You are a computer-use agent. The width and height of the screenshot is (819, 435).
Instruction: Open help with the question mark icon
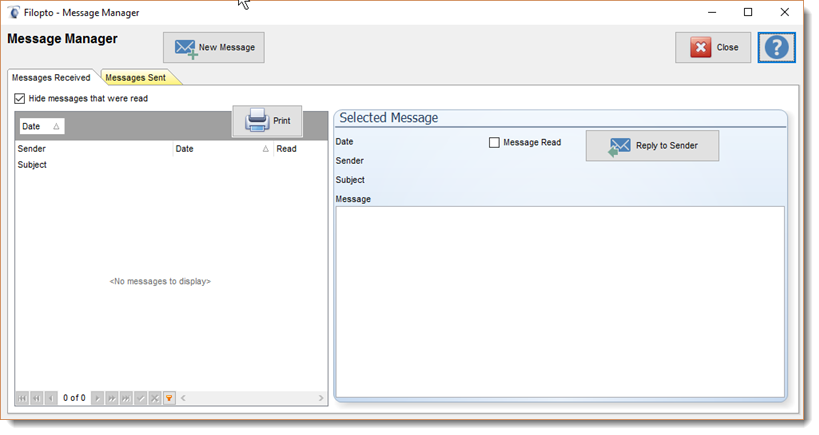777,47
